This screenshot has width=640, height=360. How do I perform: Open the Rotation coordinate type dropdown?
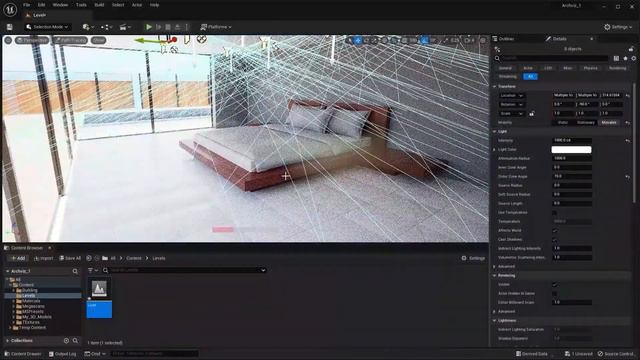512,104
